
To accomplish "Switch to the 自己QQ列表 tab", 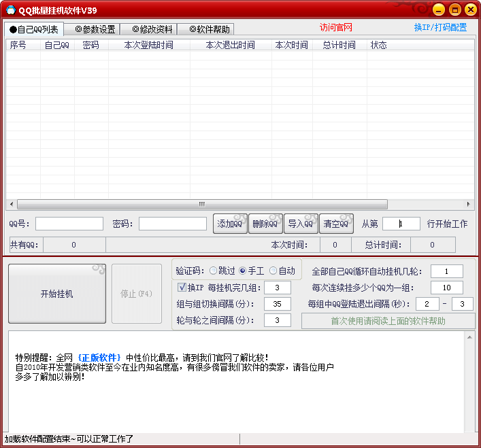I will pos(34,29).
